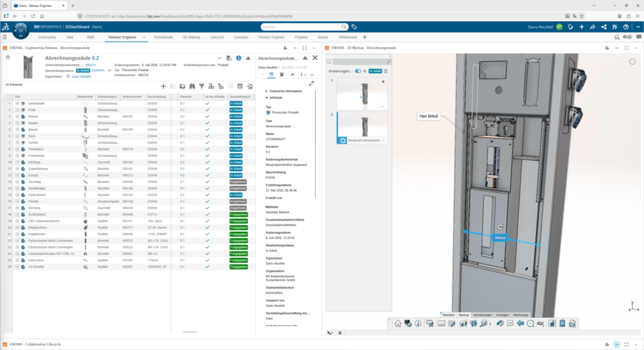The height and width of the screenshot is (350, 644).
Task: Add a new dashboard tab with the plus
Action: point(365,37)
